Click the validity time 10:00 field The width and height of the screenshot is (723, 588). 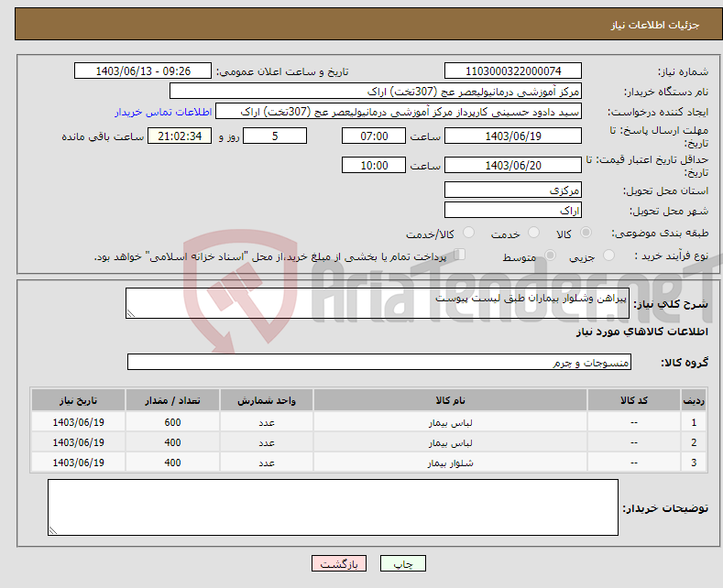tap(374, 165)
